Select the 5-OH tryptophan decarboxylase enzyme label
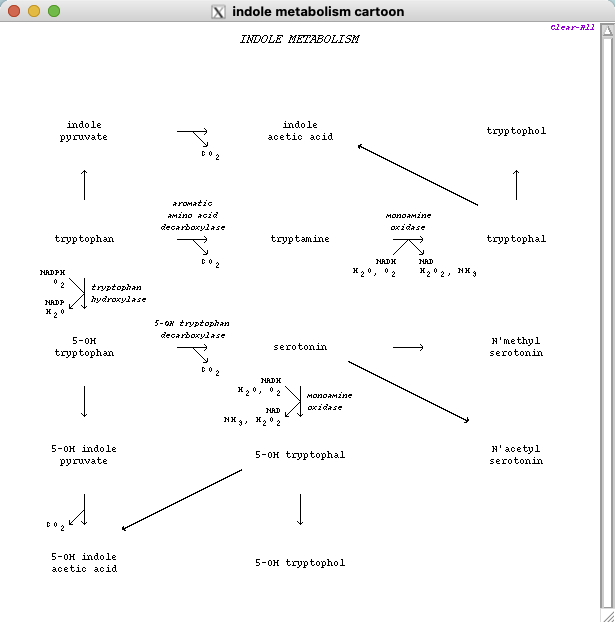615x622 pixels. (191, 329)
